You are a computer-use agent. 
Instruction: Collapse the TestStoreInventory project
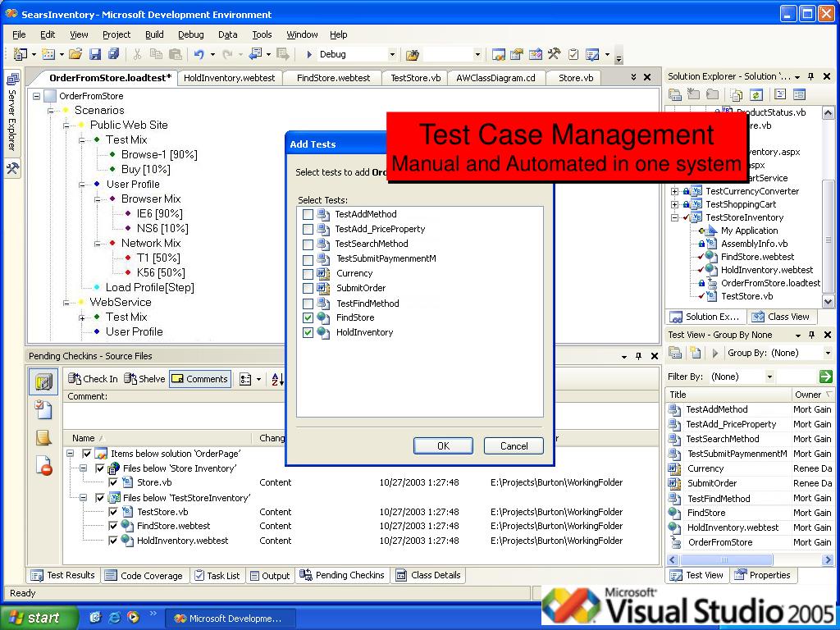675,217
